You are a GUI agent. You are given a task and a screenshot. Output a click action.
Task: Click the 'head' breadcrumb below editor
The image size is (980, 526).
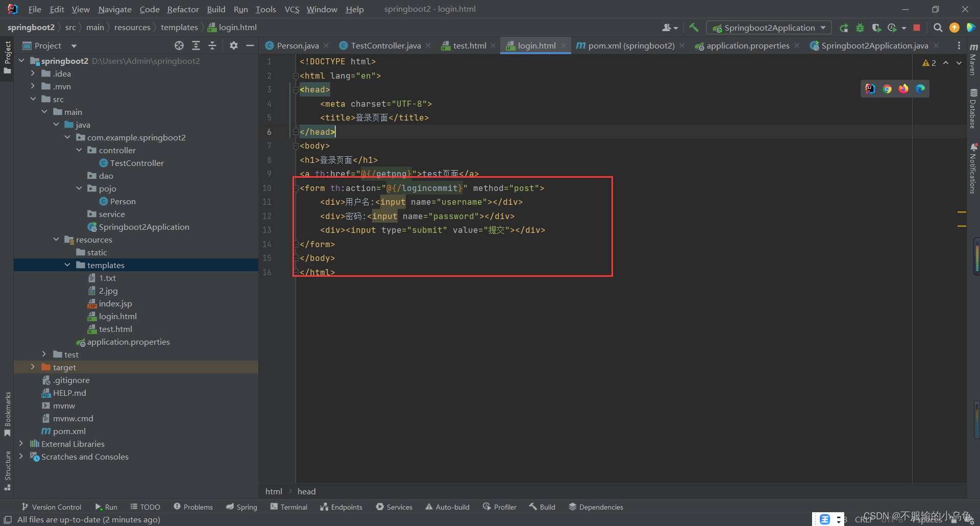click(x=306, y=491)
